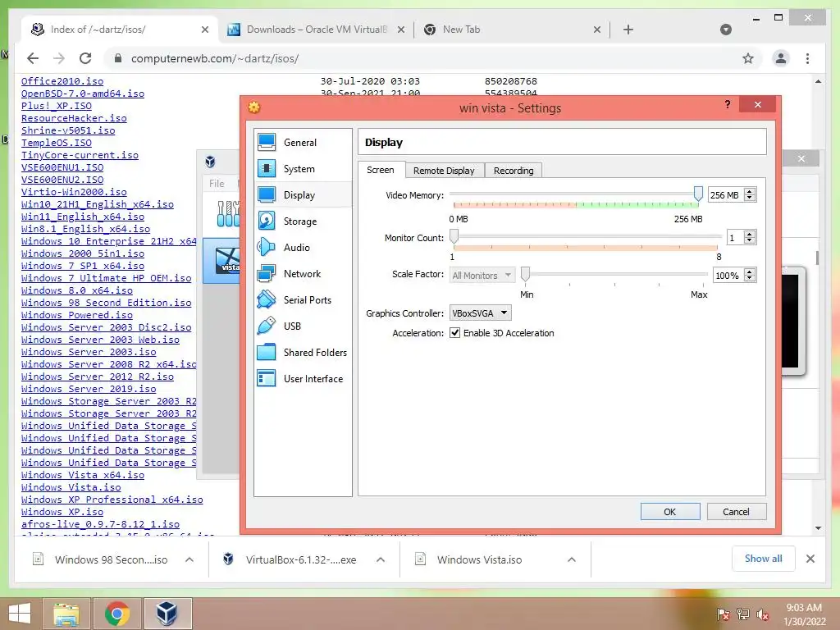Bookmark this page with the star icon
This screenshot has height=630, width=840.
pyautogui.click(x=748, y=58)
